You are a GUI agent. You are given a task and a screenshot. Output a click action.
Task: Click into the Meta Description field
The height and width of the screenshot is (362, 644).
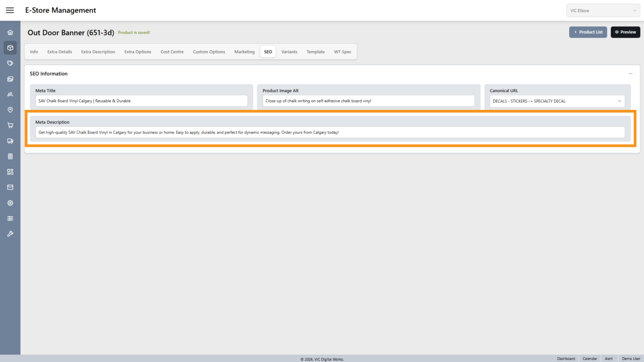(x=330, y=133)
